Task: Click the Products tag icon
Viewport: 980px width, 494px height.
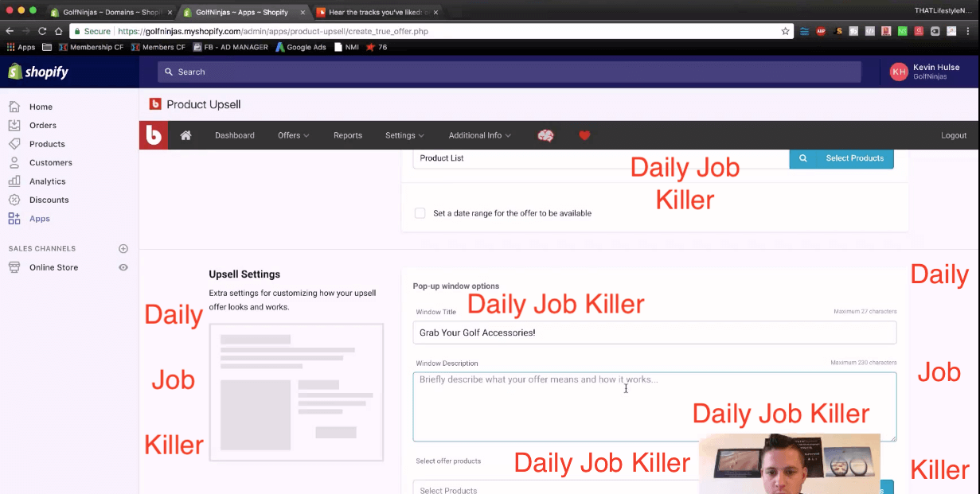Action: [x=14, y=144]
